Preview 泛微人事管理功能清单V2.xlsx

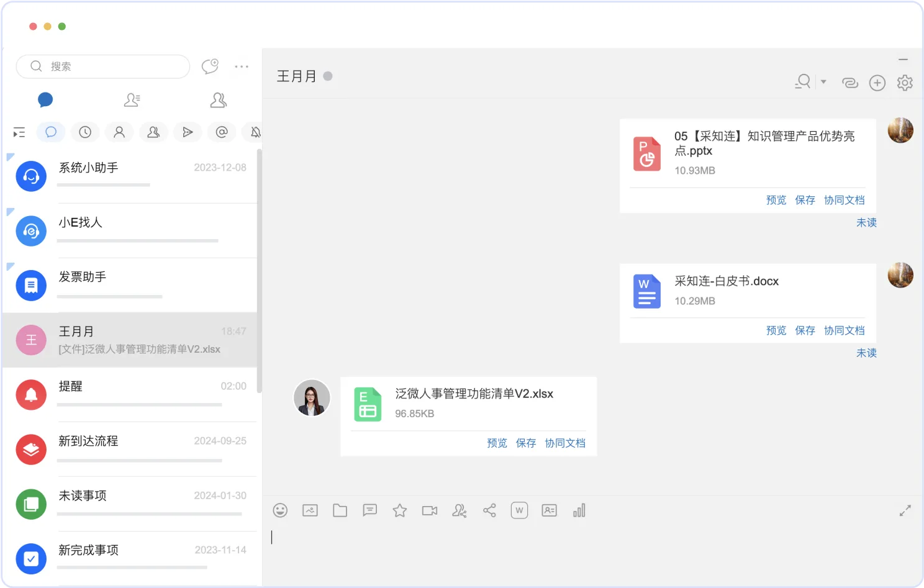(x=497, y=443)
